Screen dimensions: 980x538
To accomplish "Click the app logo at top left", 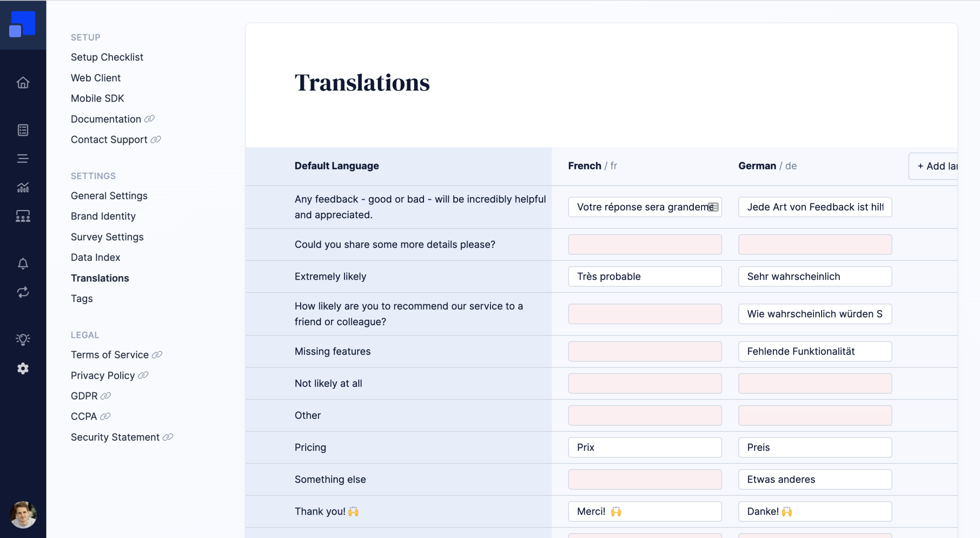I will tap(22, 23).
